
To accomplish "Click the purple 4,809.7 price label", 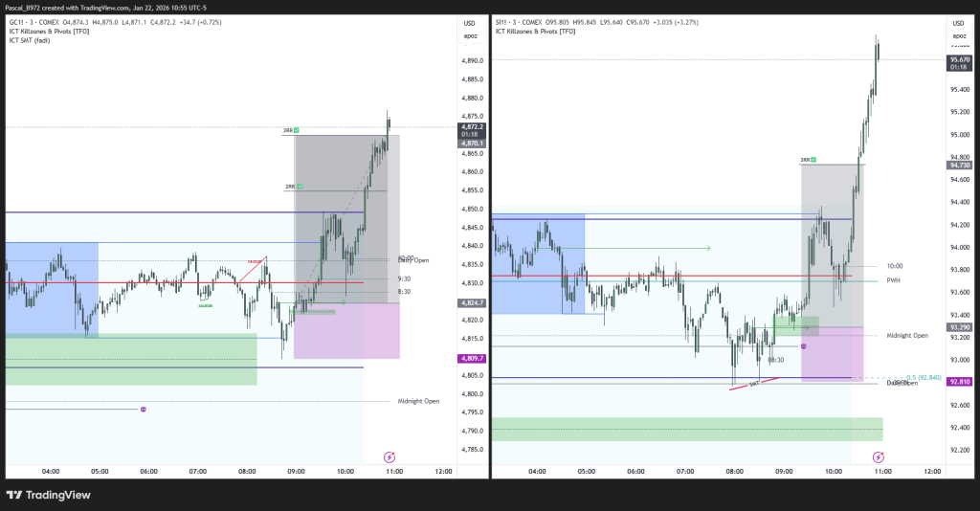I will tap(472, 358).
